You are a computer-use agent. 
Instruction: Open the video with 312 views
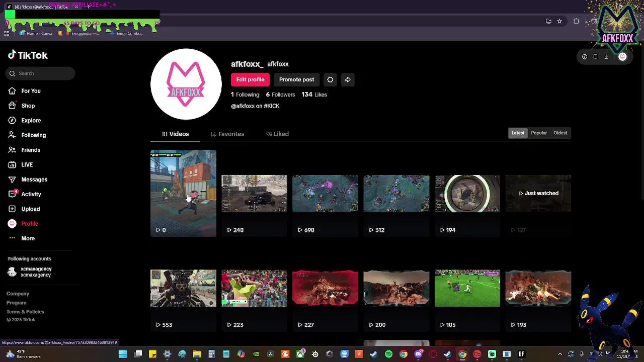coord(396,193)
